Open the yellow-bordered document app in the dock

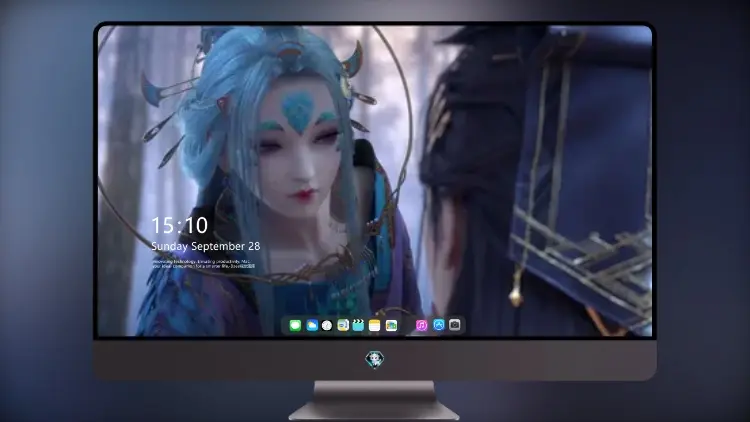coord(343,326)
